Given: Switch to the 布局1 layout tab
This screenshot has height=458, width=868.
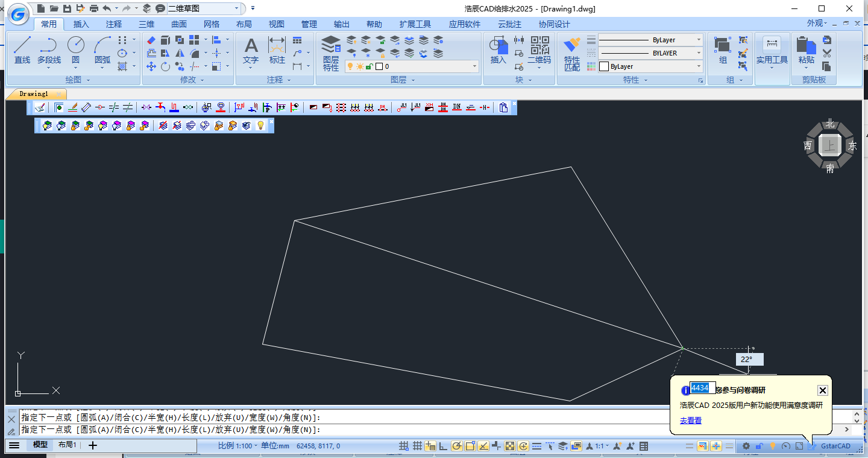Looking at the screenshot, I should 67,445.
